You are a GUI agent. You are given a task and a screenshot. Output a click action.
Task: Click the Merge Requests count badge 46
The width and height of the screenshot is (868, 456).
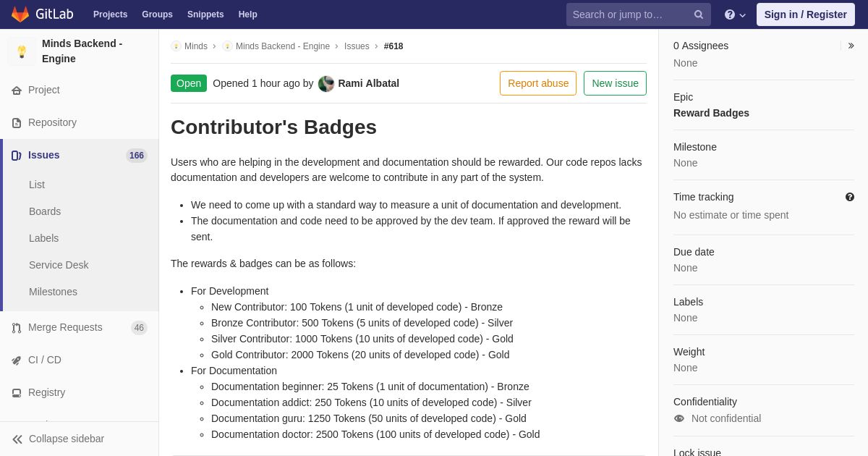coord(139,328)
